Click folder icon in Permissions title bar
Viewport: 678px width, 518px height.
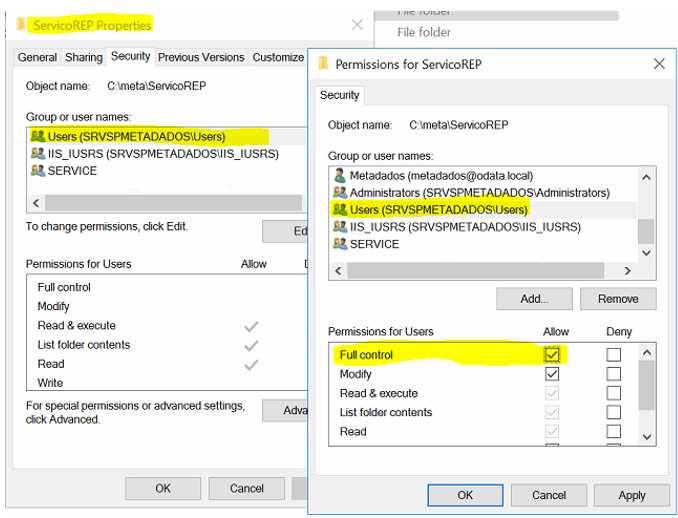point(323,64)
